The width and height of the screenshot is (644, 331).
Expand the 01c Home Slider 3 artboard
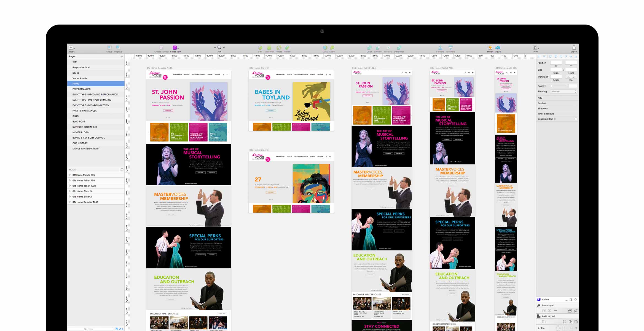click(70, 191)
